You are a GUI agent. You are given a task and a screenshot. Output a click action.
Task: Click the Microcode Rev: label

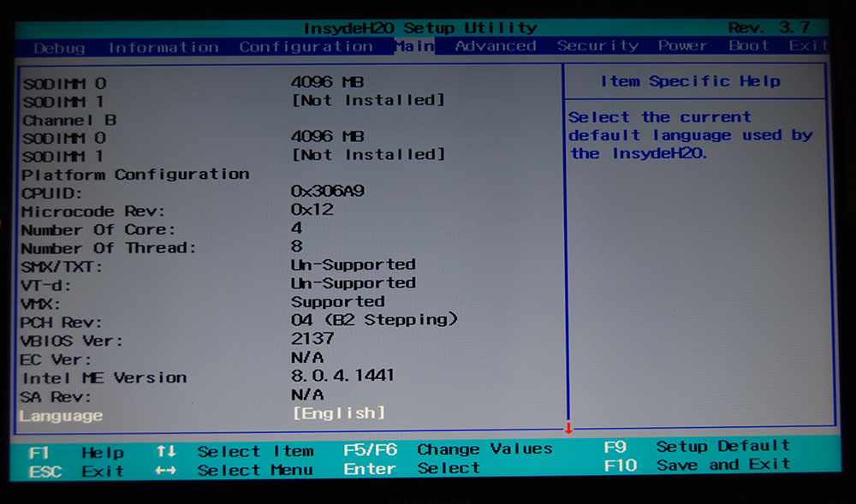92,211
